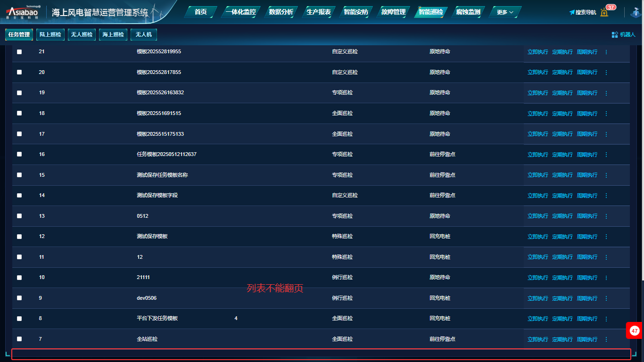Open more actions for row 21
The height and width of the screenshot is (362, 644).
click(606, 52)
